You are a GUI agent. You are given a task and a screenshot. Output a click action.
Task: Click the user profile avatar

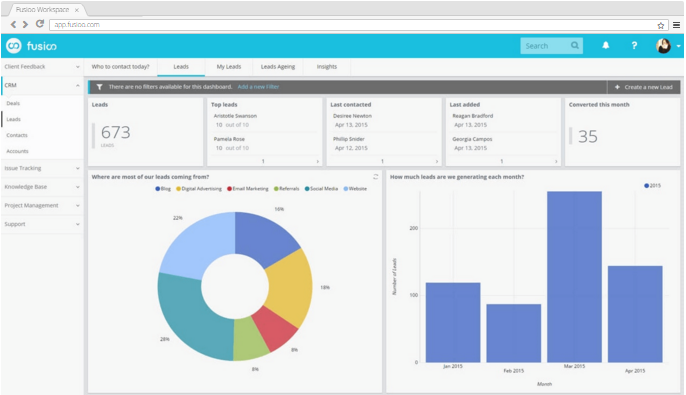coord(664,45)
